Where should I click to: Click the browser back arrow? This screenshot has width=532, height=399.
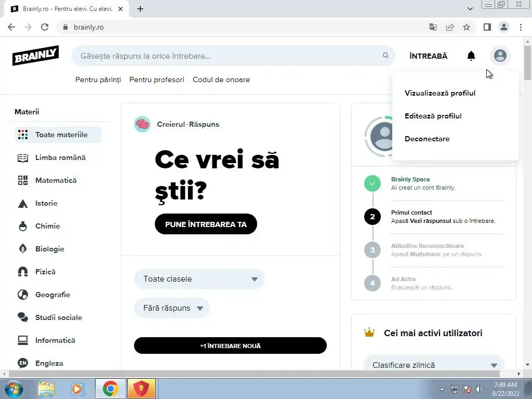[11, 27]
